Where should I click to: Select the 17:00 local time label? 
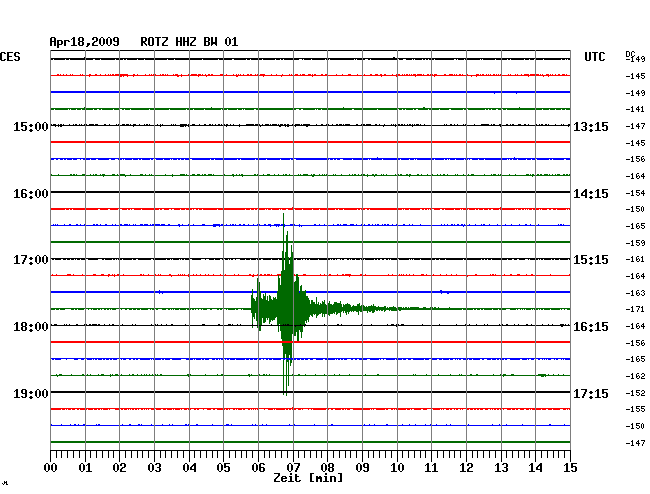click(31, 260)
